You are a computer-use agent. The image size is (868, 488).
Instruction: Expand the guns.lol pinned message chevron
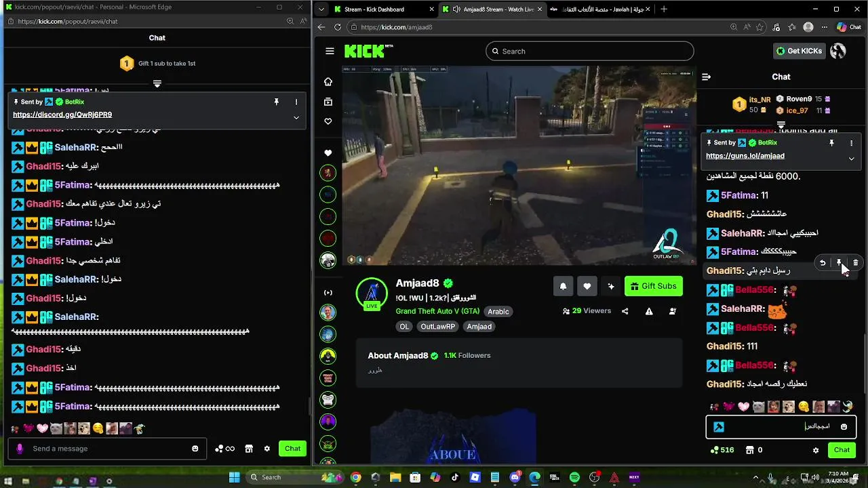pos(851,159)
